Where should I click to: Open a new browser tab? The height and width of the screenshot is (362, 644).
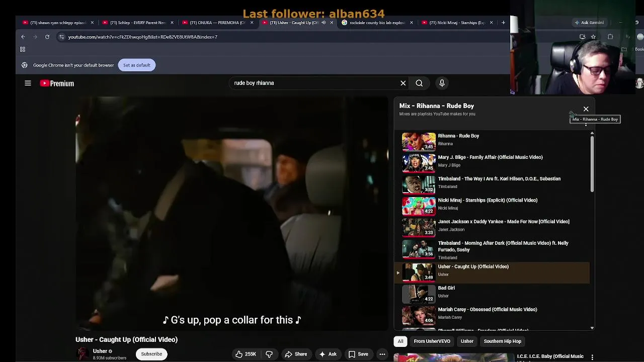[x=503, y=23]
